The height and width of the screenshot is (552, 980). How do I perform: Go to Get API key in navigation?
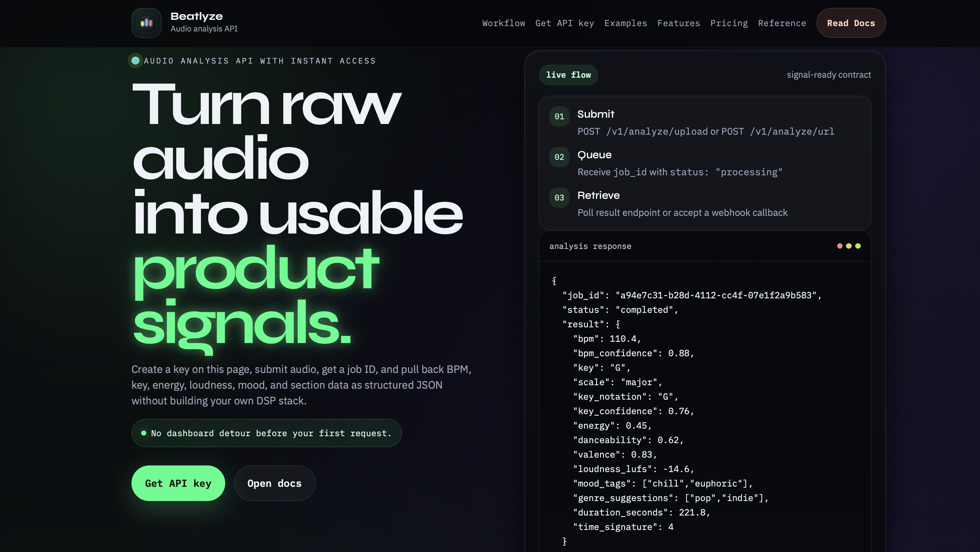click(x=565, y=23)
